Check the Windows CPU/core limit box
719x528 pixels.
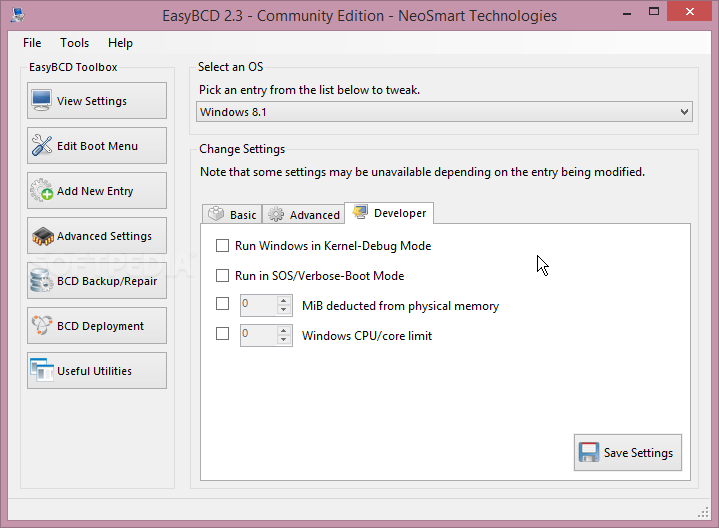point(222,333)
